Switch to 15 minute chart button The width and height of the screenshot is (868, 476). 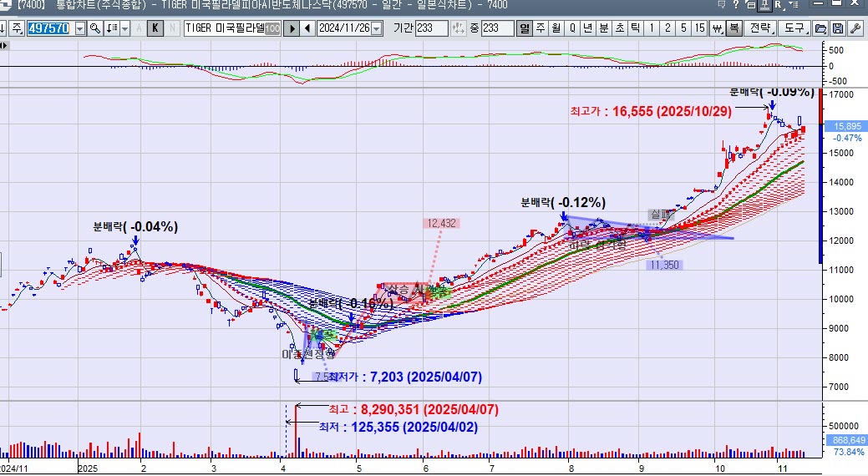point(699,28)
